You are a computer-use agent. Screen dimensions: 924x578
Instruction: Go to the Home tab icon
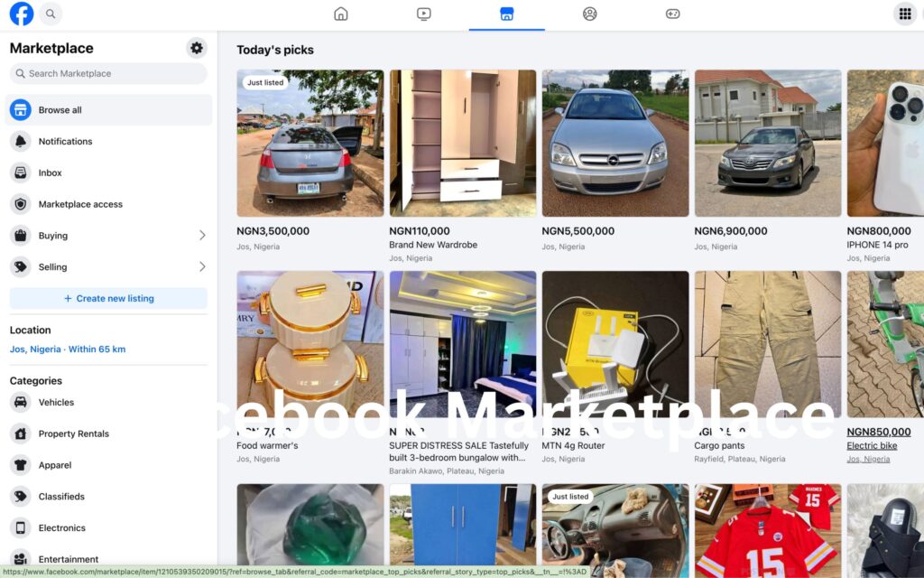click(x=340, y=14)
